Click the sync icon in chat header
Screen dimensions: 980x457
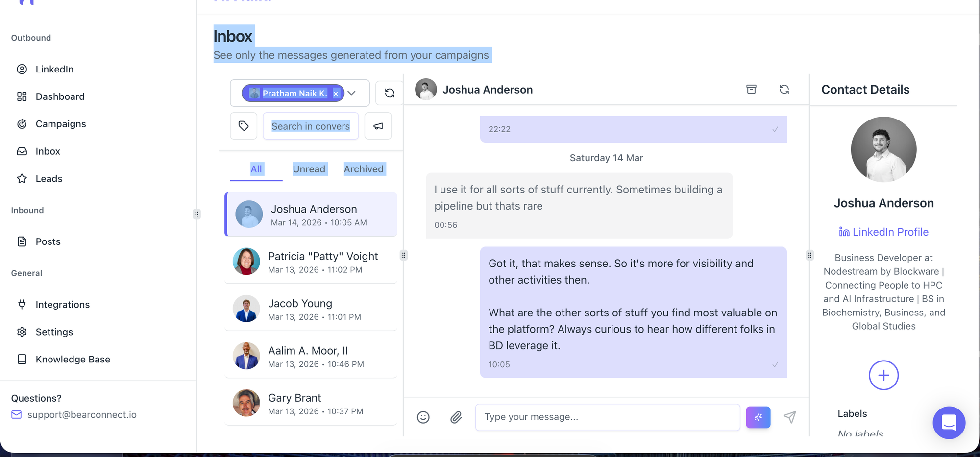[x=784, y=89]
